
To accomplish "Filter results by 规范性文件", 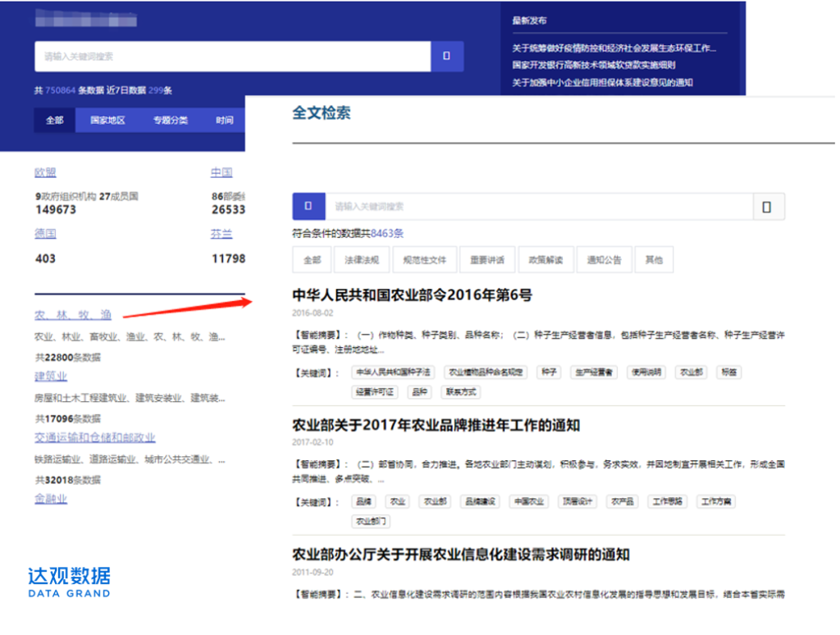I will [424, 260].
